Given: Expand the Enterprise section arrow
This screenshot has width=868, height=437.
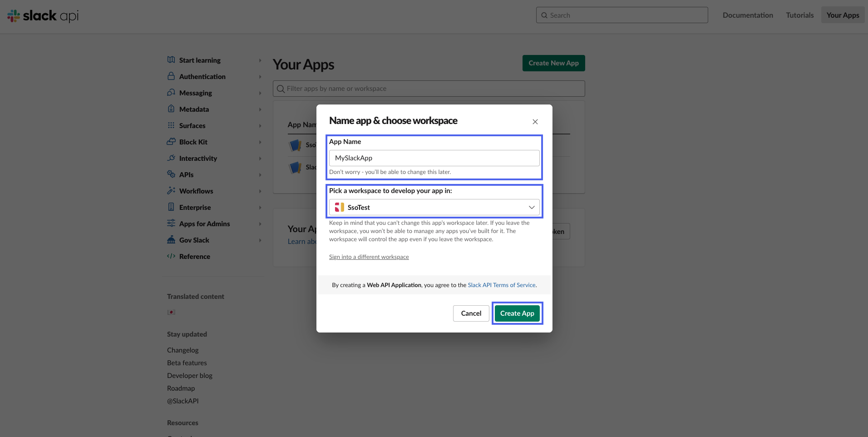Looking at the screenshot, I should [260, 208].
